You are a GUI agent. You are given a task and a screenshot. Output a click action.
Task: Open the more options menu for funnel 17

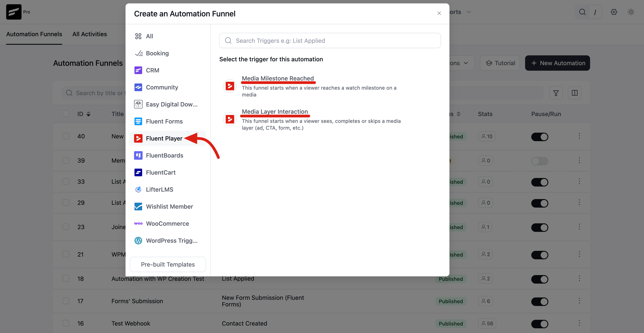(579, 301)
